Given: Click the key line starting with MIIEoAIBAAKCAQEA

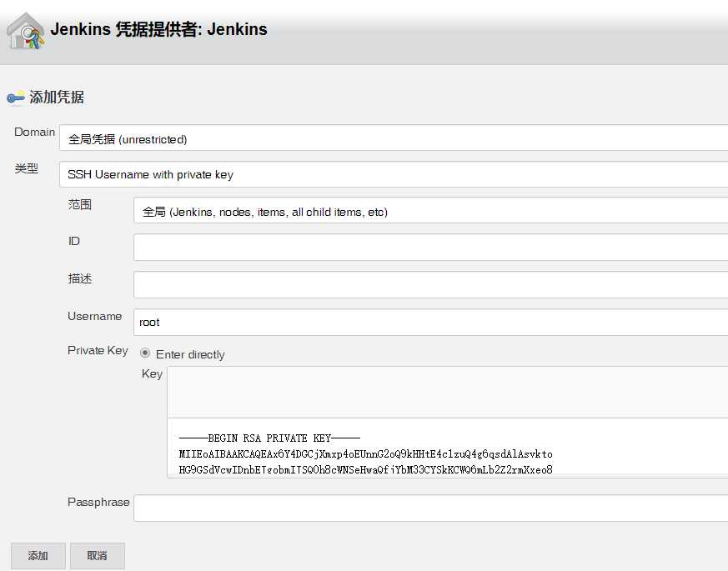Looking at the screenshot, I should point(365,454).
